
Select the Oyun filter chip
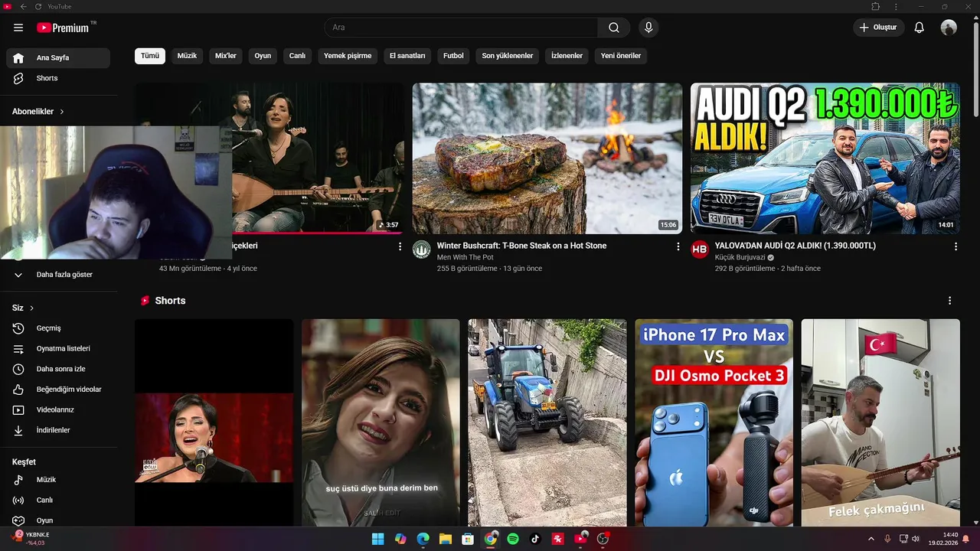point(263,56)
